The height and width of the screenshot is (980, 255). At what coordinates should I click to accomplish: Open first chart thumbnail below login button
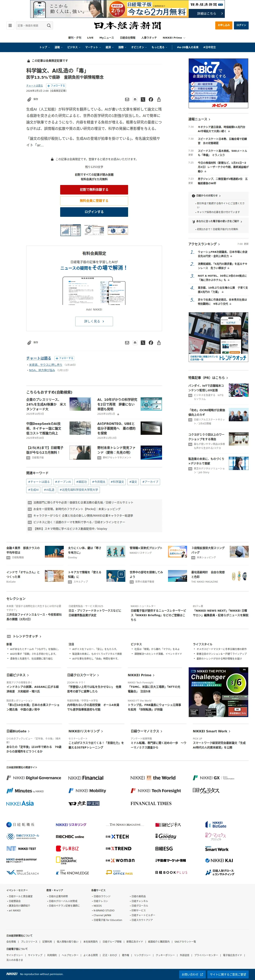(71, 230)
